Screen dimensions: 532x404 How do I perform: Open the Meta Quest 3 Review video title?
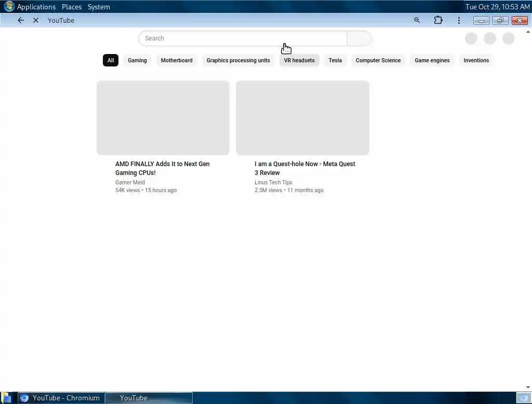coord(304,168)
